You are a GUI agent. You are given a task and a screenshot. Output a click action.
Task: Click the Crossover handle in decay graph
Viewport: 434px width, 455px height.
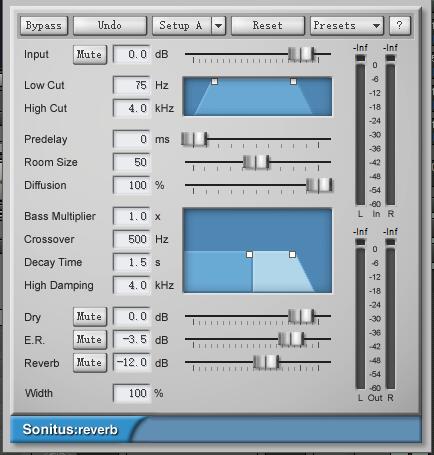(249, 255)
